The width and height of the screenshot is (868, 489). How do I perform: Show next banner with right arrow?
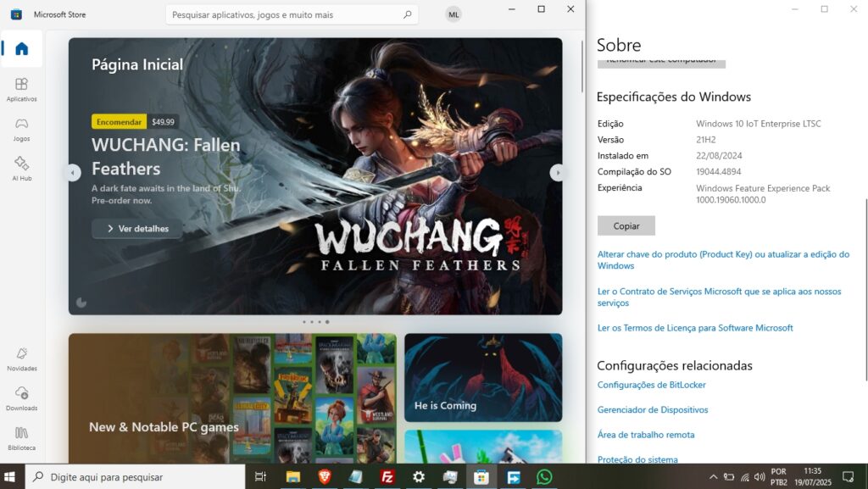click(x=558, y=173)
